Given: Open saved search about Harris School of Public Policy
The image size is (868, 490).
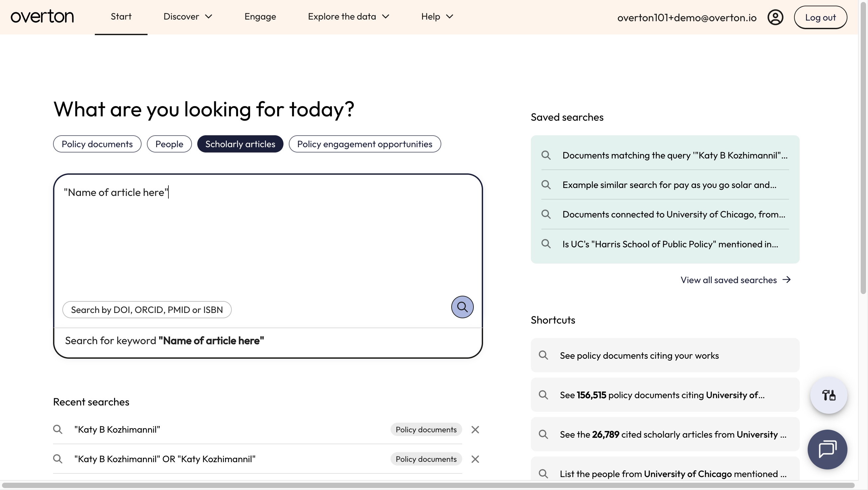Looking at the screenshot, I should (665, 244).
